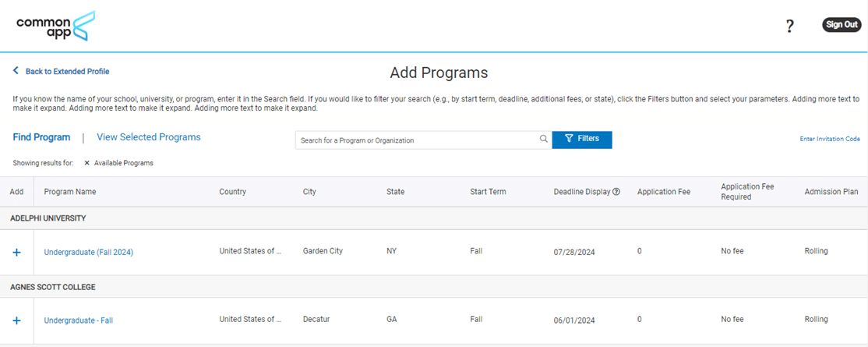Add Agnes Scott College program with plus
The height and width of the screenshot is (347, 868).
(17, 320)
